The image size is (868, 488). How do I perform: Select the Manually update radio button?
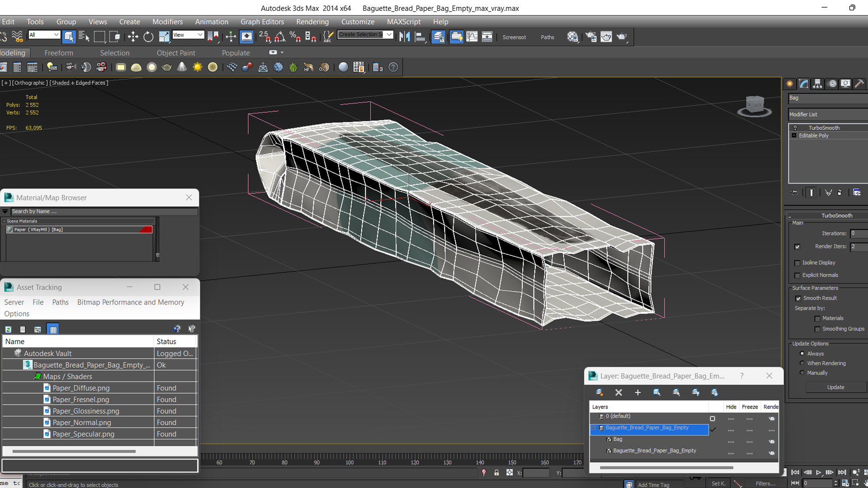coord(802,373)
